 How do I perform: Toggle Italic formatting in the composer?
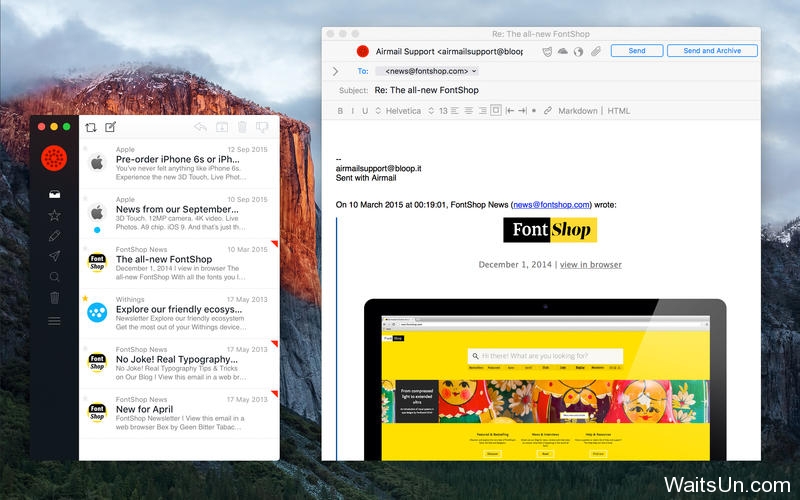click(353, 111)
